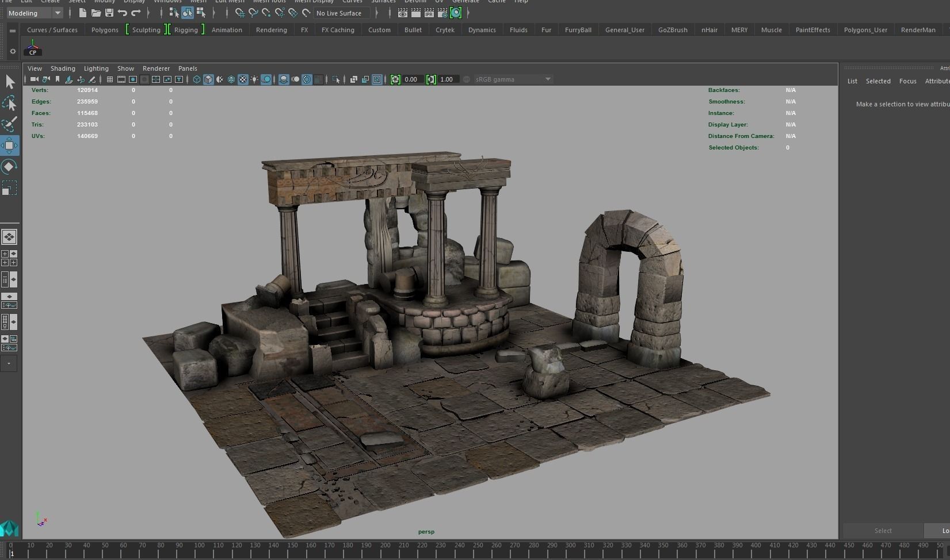
Task: Open the panel Lighting menu
Action: click(96, 68)
